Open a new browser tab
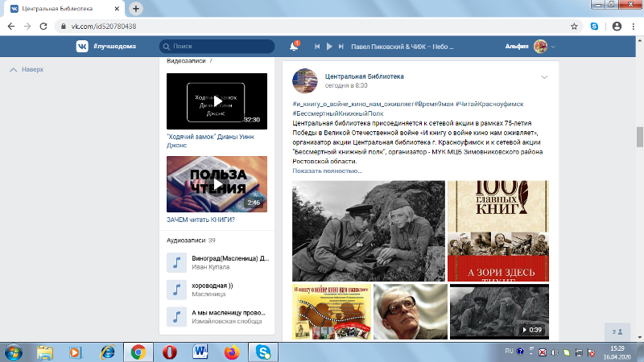Viewport: 644px width, 362px height. point(136,8)
